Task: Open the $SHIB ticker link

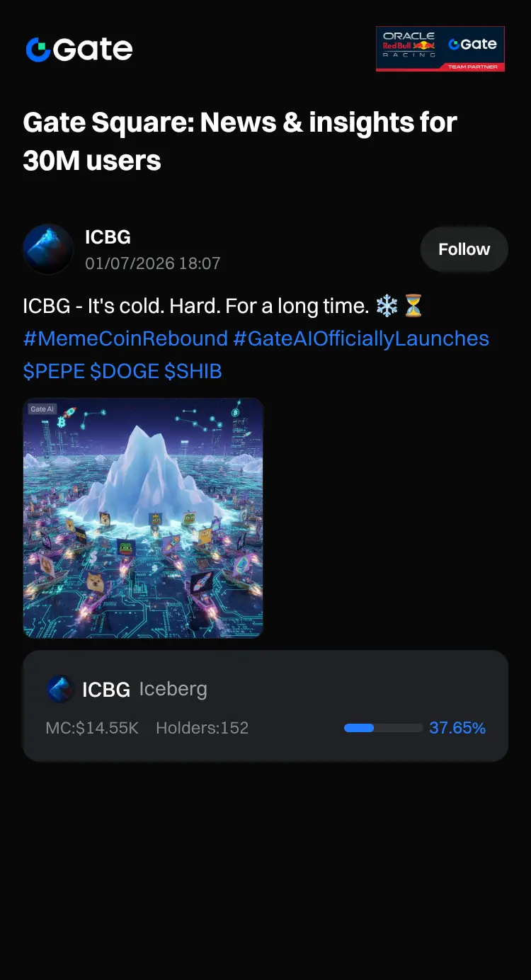Action: point(193,371)
